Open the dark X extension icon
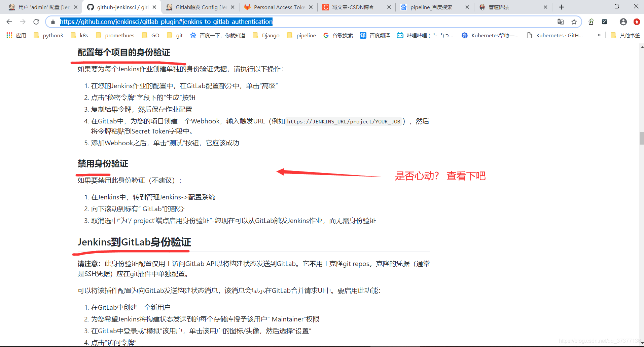The height and width of the screenshot is (347, 644). coord(605,22)
